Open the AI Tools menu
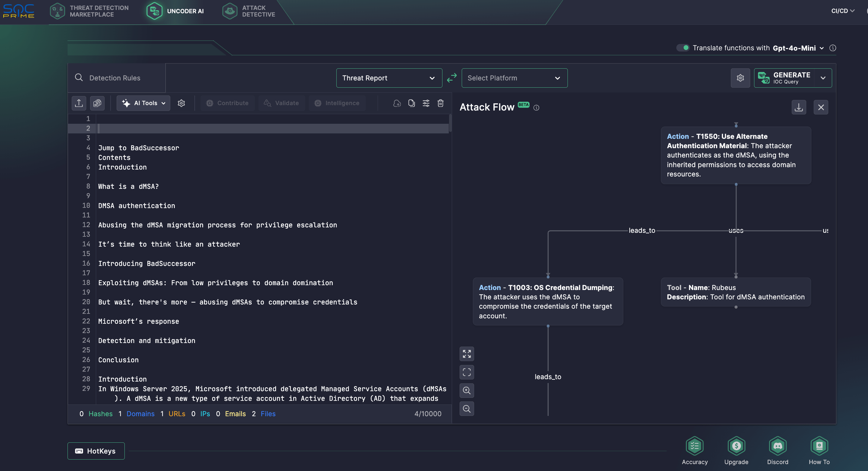868x471 pixels. coord(143,103)
